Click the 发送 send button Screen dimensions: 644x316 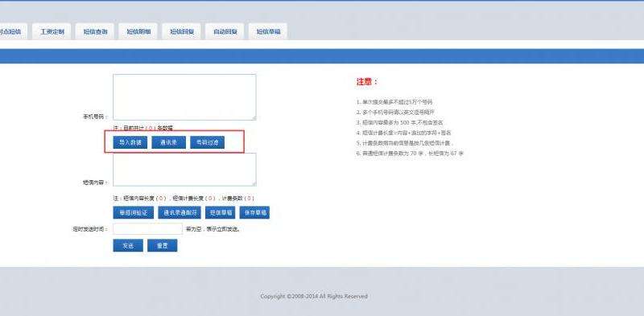pos(128,245)
